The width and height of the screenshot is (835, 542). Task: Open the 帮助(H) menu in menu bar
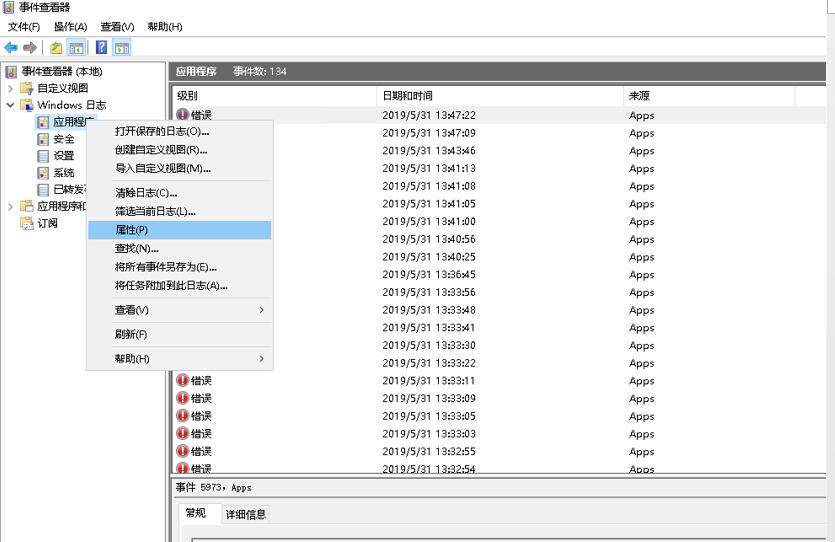tap(165, 27)
